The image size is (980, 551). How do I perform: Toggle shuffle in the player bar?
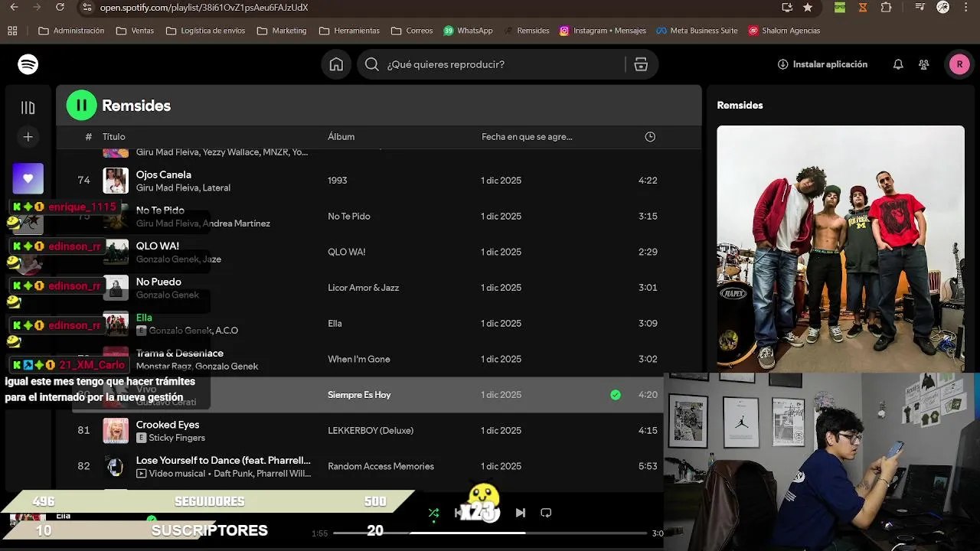[x=433, y=513]
